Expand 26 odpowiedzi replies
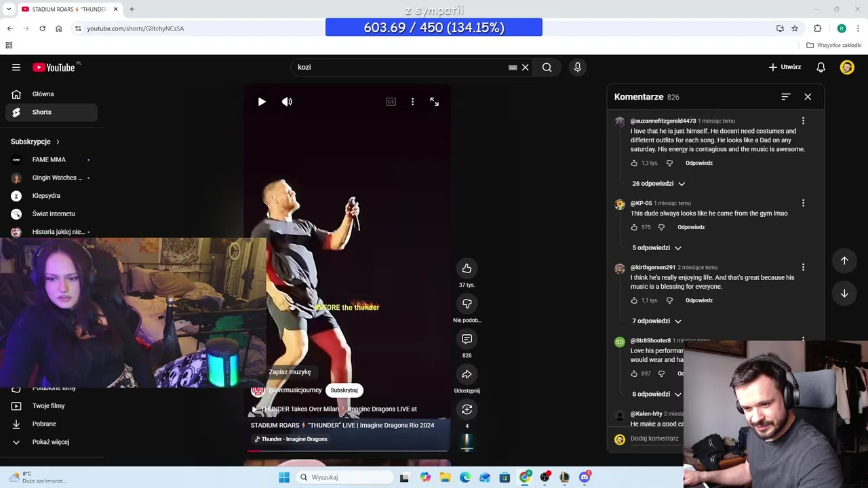Screen dimensions: 868x488 (658, 184)
